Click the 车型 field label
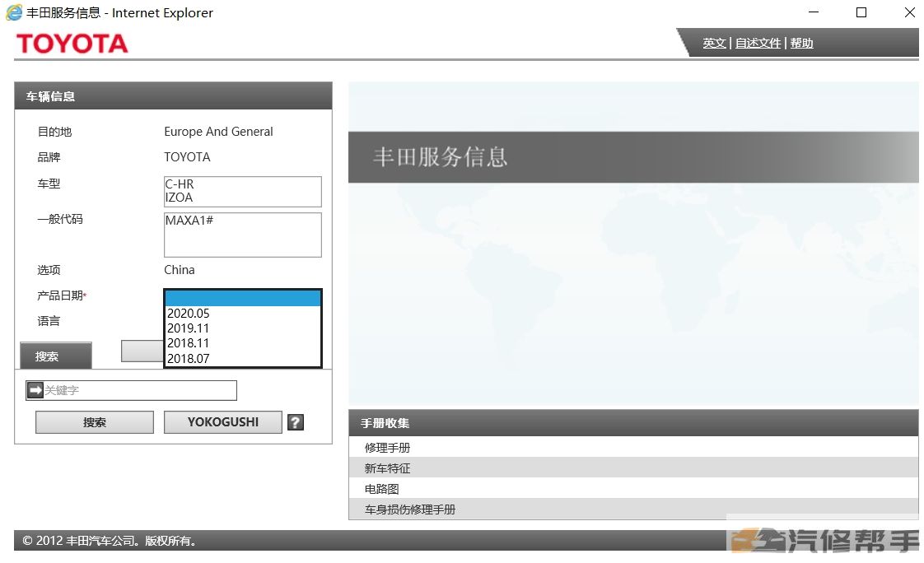924x563 pixels. [49, 184]
